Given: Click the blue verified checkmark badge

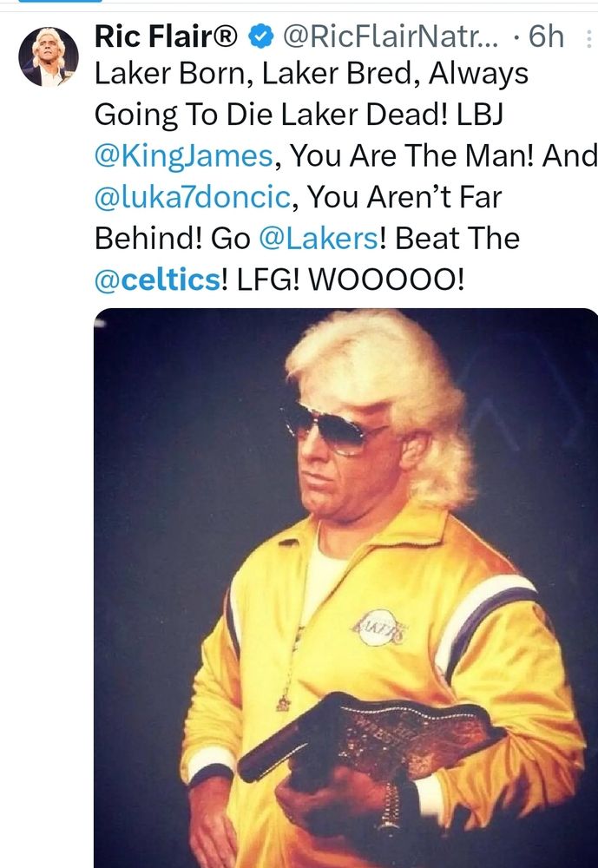Looking at the screenshot, I should click(x=260, y=37).
